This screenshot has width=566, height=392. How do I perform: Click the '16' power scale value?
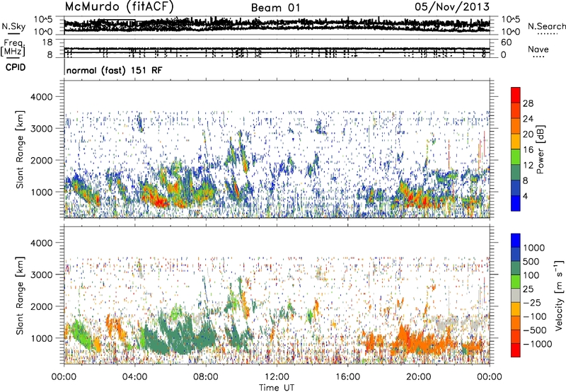(x=528, y=150)
